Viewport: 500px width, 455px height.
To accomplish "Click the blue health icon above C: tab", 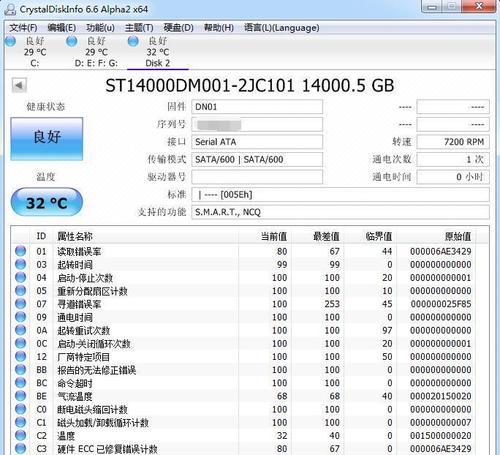I will [10, 41].
